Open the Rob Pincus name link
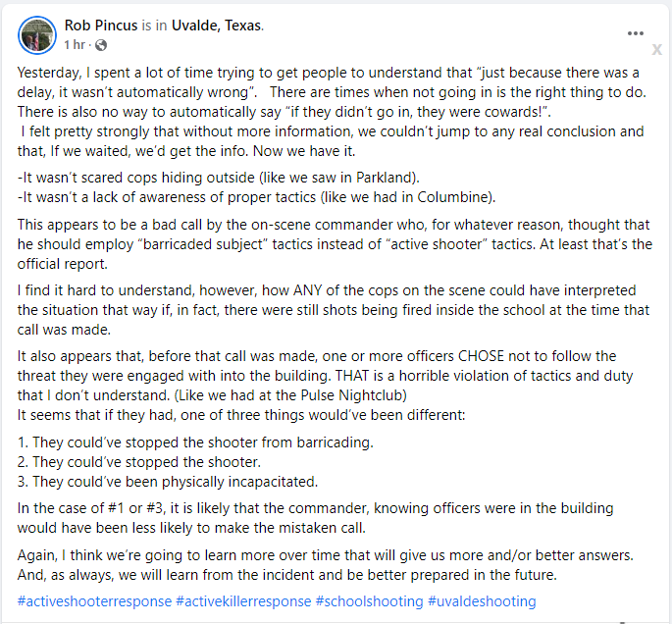 click(x=101, y=26)
